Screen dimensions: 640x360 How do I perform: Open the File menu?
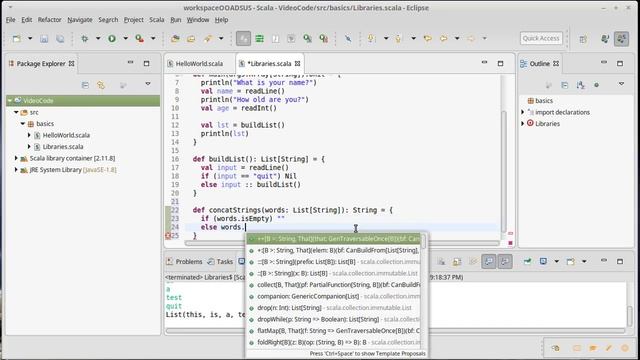[x=11, y=20]
